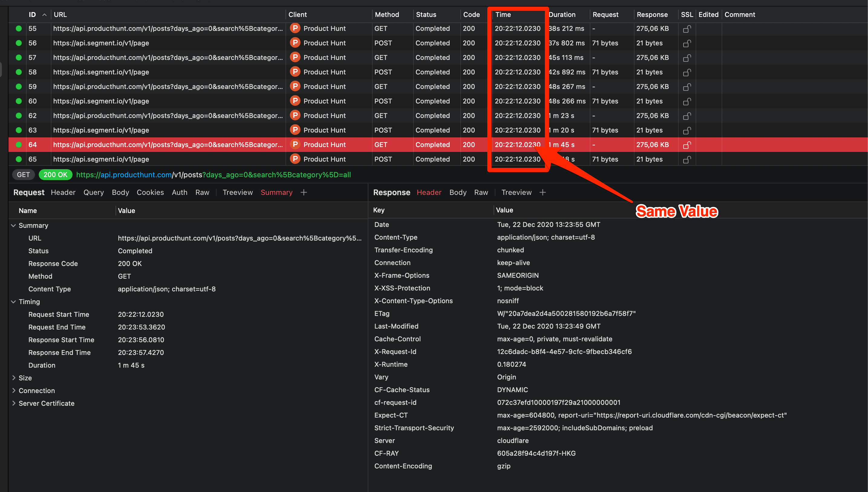The image size is (868, 492).
Task: Sort by ID column ascending arrow
Action: 44,15
